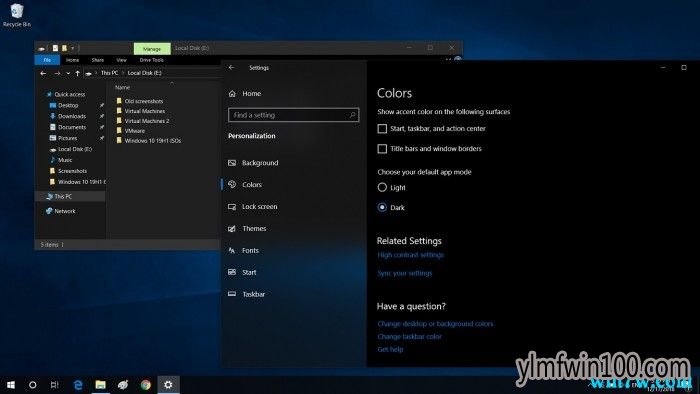700x394 pixels.
Task: Select the Windows 10 19H1 ISOs folder
Action: point(149,141)
